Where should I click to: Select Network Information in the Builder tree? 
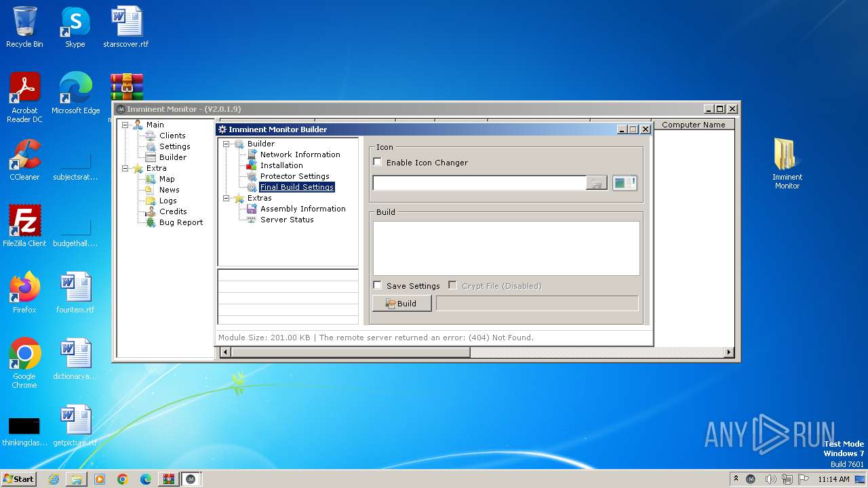[x=300, y=155]
